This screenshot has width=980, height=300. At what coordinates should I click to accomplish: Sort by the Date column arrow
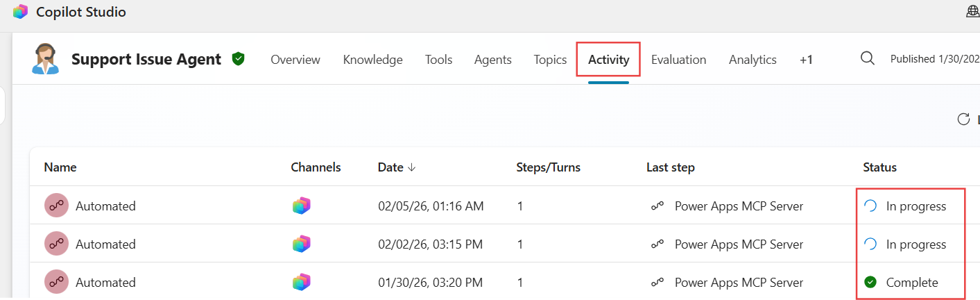point(412,167)
